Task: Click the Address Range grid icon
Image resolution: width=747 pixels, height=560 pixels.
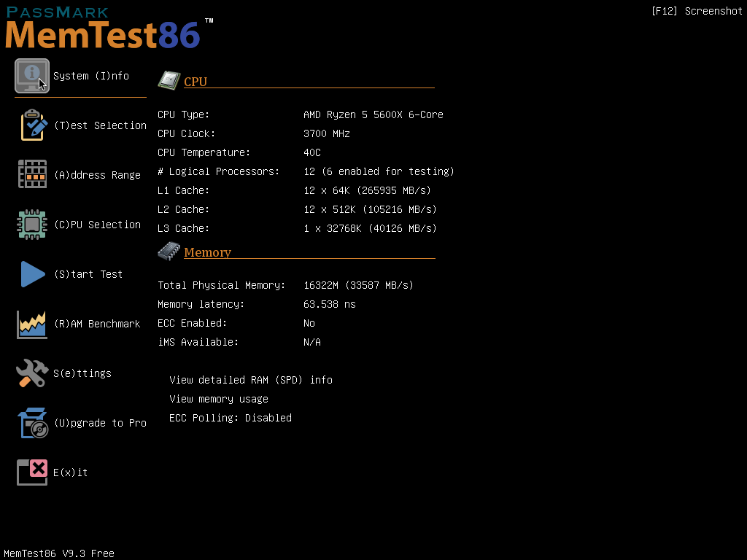Action: [x=32, y=174]
